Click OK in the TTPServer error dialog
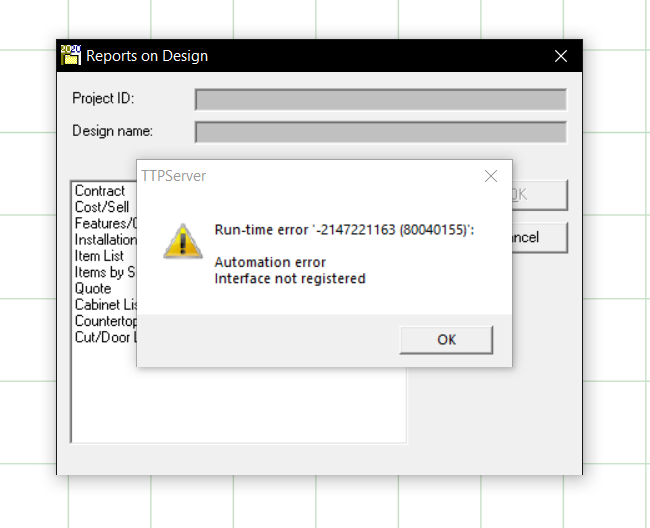 [x=446, y=340]
